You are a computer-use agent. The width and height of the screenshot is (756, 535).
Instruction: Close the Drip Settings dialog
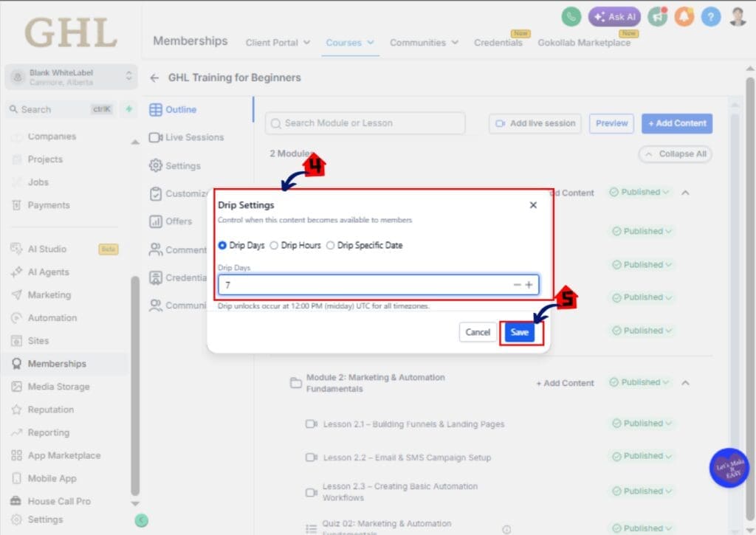[x=533, y=205]
